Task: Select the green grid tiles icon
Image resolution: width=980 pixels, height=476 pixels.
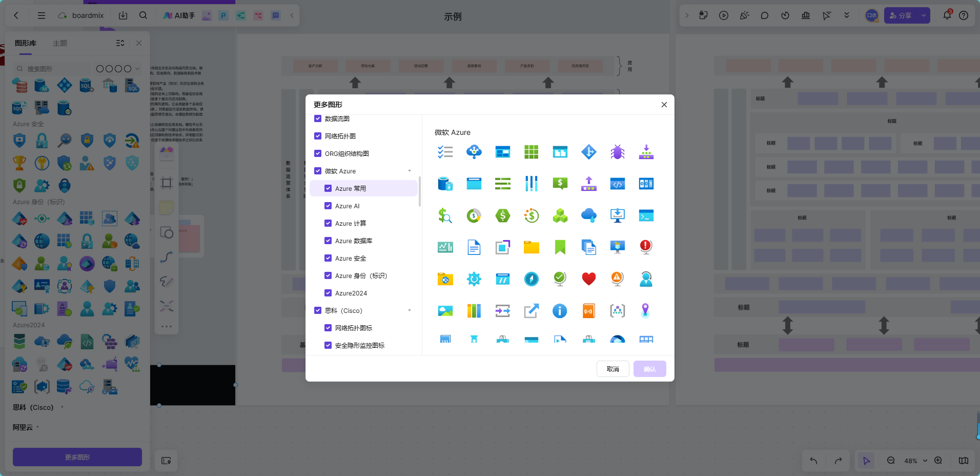Action: point(531,152)
